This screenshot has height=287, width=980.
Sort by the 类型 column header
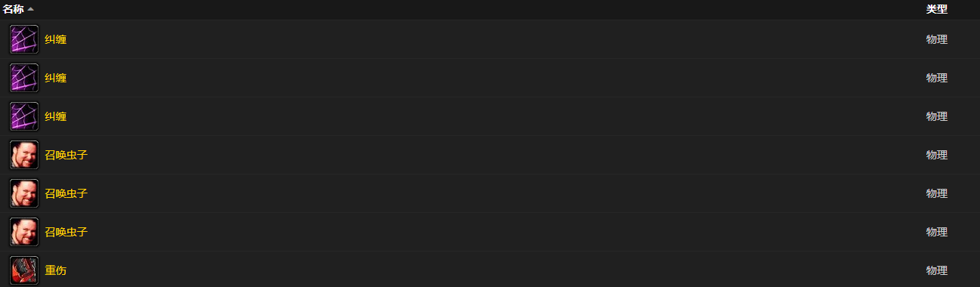[x=937, y=9]
